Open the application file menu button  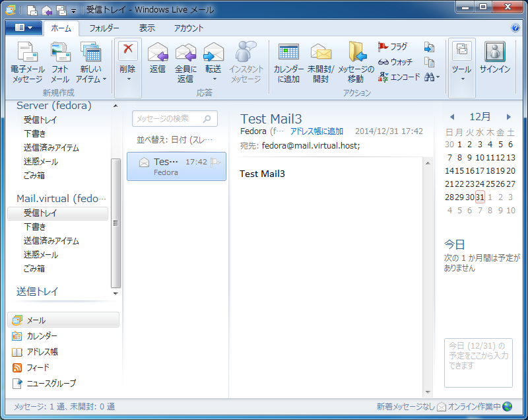coord(24,28)
